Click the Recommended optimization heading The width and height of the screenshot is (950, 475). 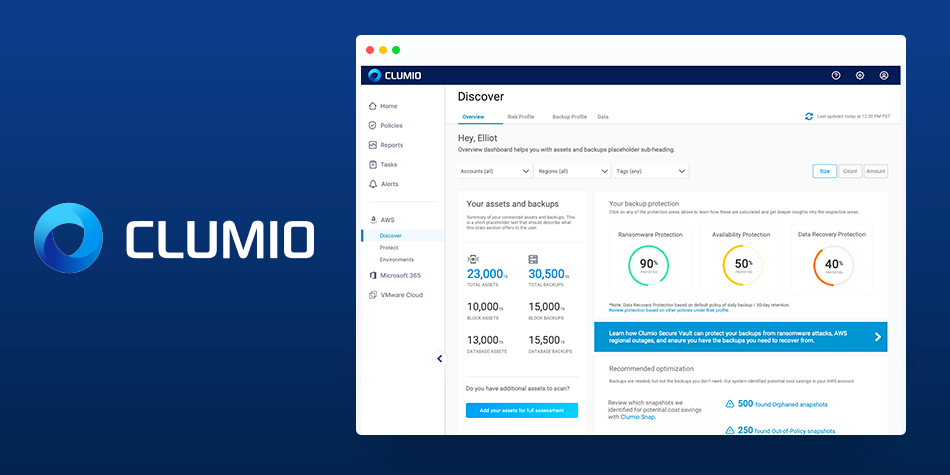coord(651,368)
